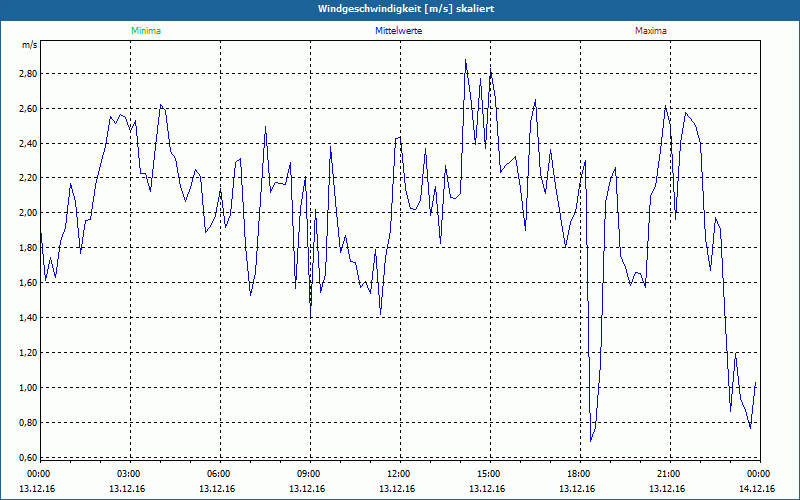Click the 12:00 time label
Image resolution: width=800 pixels, height=500 pixels.
(398, 474)
